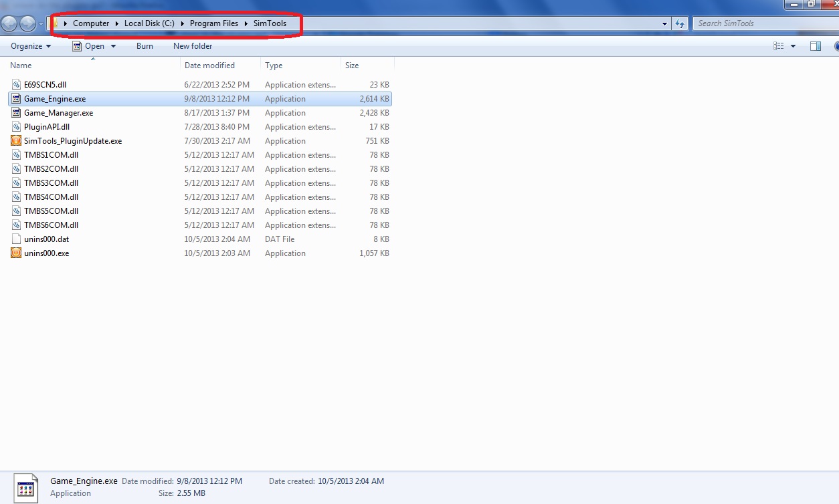Click the Back navigation arrow
This screenshot has height=504, width=839.
[x=9, y=23]
